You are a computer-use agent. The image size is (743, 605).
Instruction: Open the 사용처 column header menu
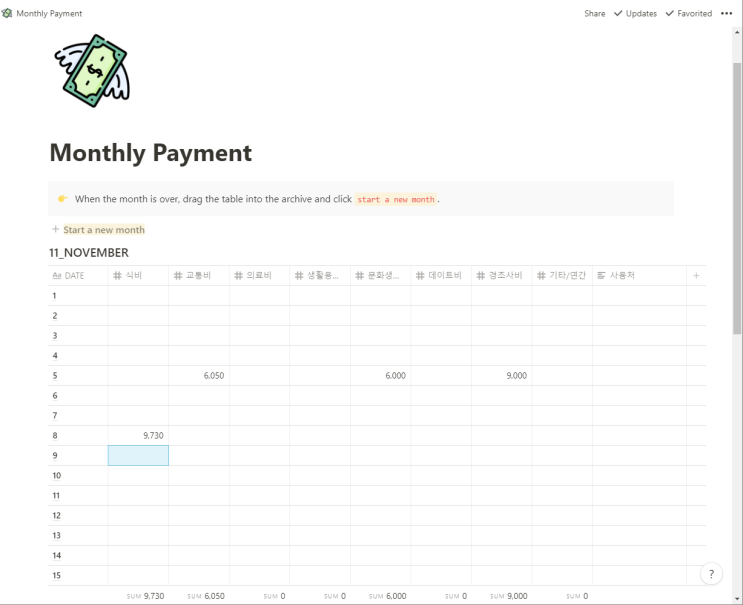639,275
